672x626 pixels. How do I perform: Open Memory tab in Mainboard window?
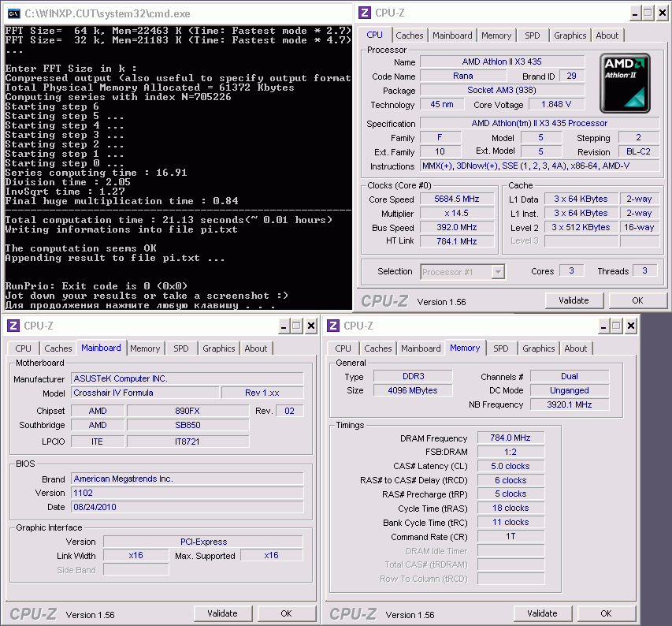pos(145,348)
